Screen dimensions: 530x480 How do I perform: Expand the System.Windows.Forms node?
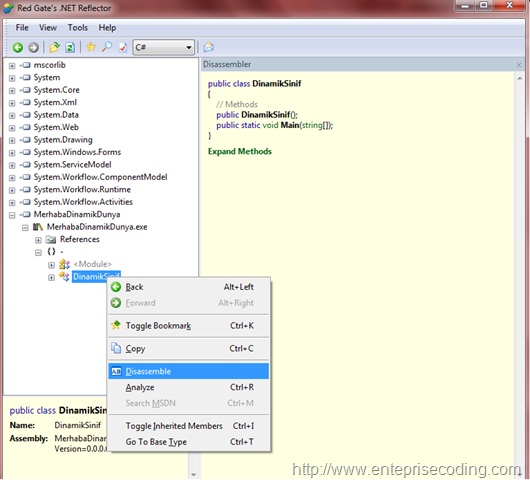(x=12, y=153)
